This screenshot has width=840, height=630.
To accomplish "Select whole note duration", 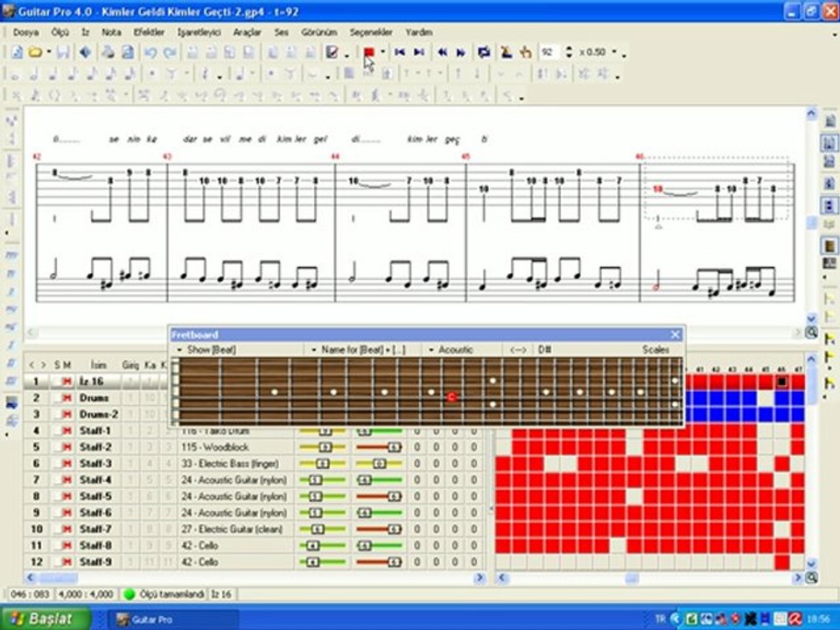I will 15,74.
